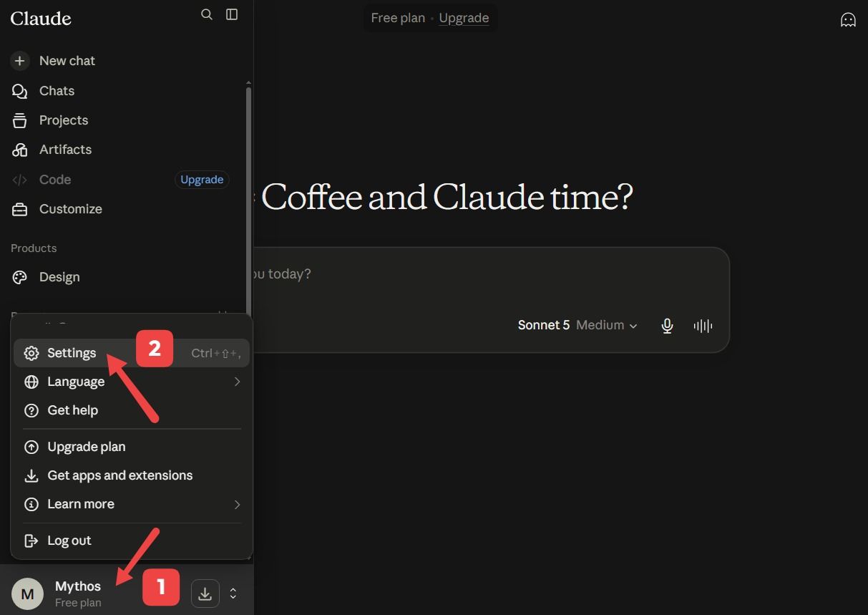Open Design under Products
Screen dimensions: 868x615
(59, 277)
